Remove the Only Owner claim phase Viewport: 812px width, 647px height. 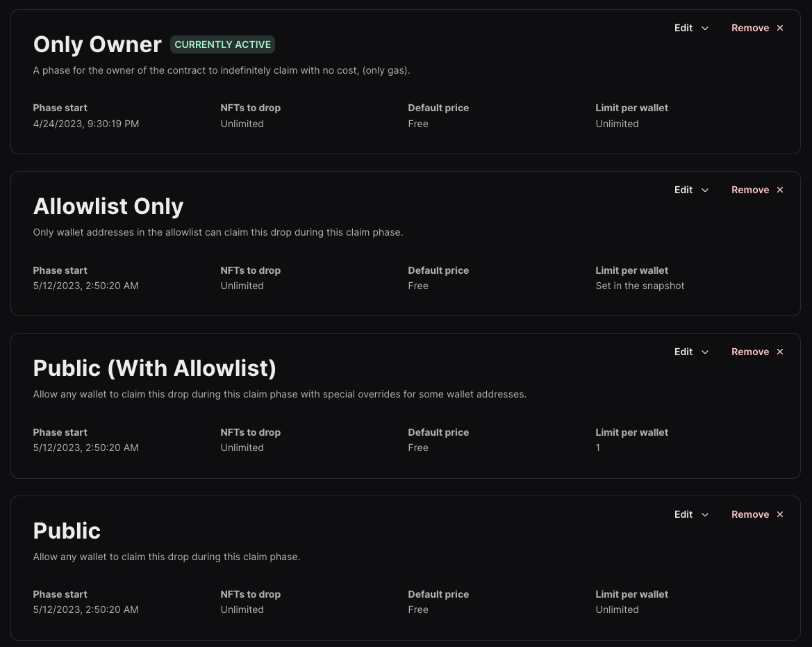tap(757, 28)
